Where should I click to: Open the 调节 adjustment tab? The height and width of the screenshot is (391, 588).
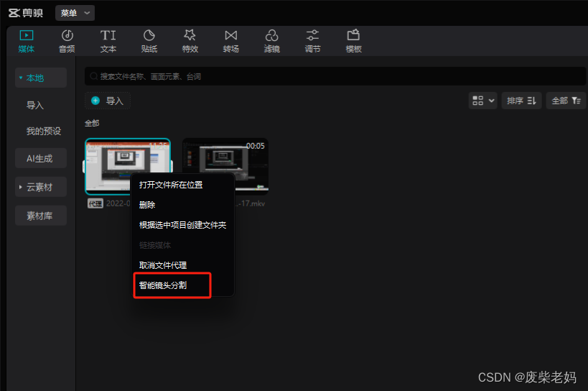312,41
